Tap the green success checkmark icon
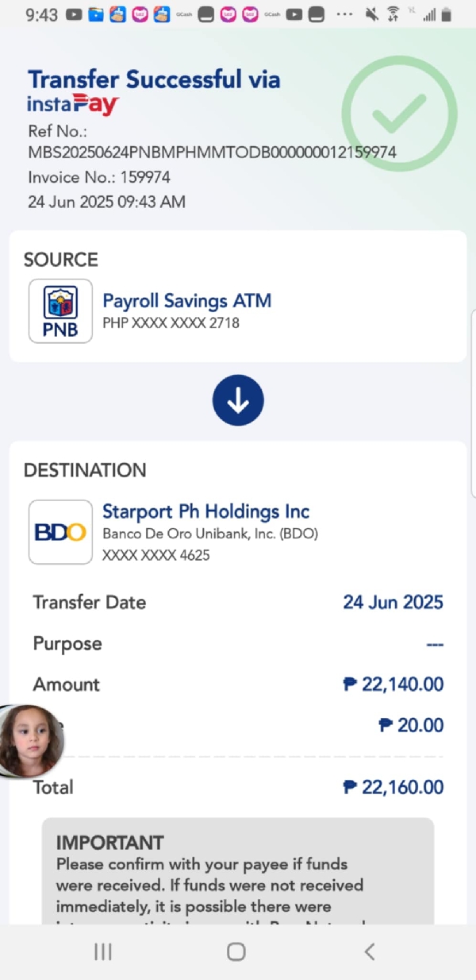 coord(399,113)
